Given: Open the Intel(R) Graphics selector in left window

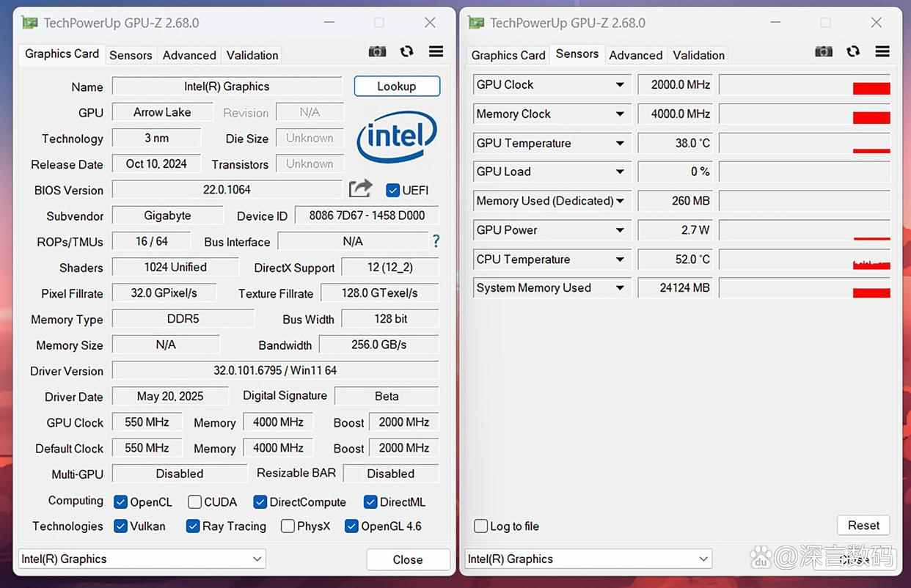Looking at the screenshot, I should 142,559.
